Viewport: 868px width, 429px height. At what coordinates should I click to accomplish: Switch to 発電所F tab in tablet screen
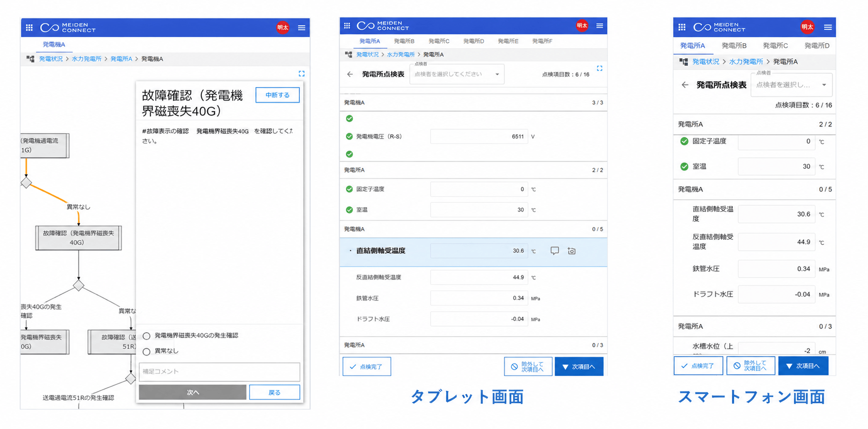coord(542,41)
